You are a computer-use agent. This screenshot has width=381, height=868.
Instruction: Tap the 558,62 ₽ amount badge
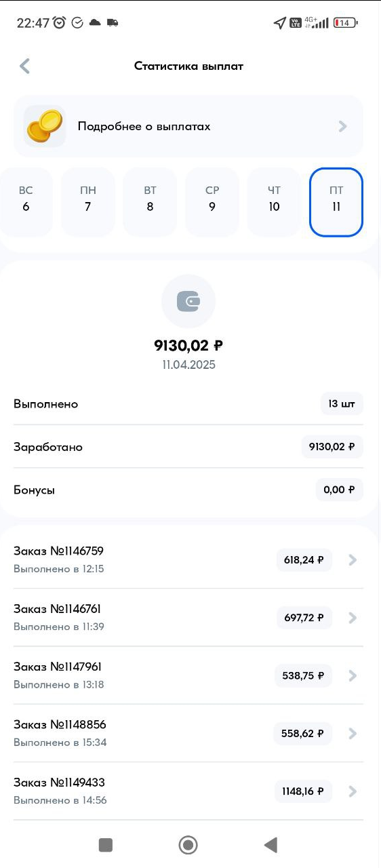coord(302,733)
